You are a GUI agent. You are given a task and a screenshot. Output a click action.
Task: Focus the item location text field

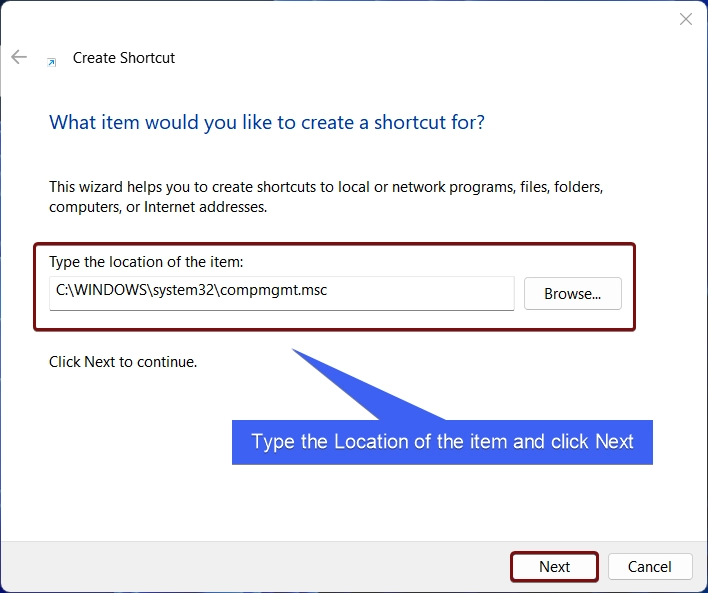(x=282, y=294)
